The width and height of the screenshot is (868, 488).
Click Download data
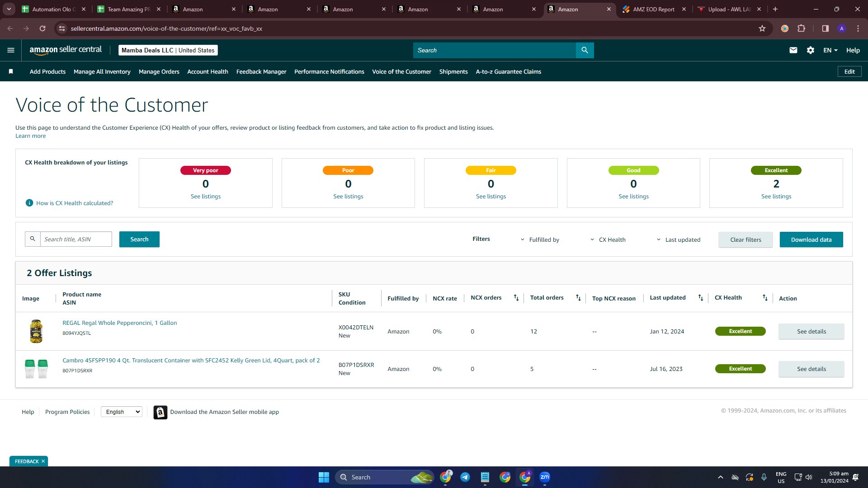pos(811,239)
